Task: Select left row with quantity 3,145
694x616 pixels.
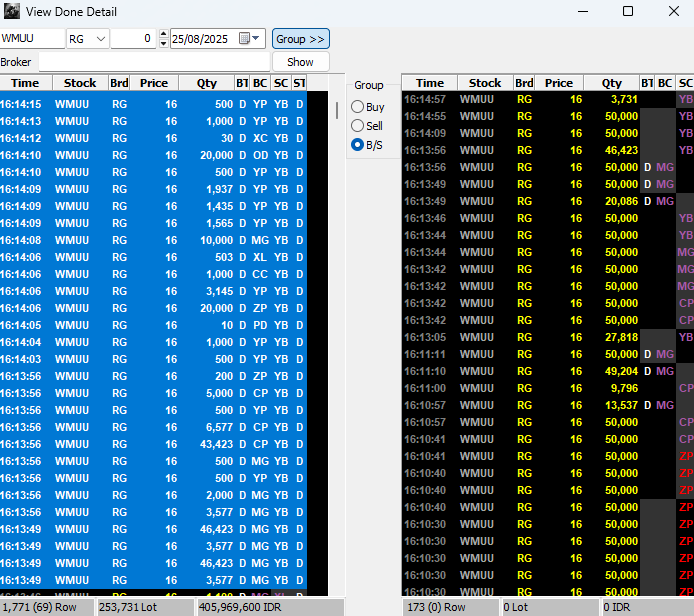Action: [153, 291]
